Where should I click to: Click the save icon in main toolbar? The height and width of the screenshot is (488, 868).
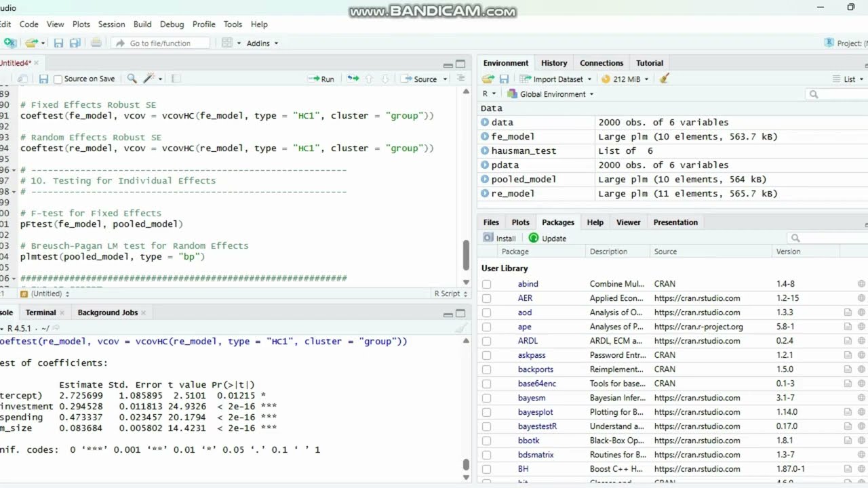tap(58, 43)
